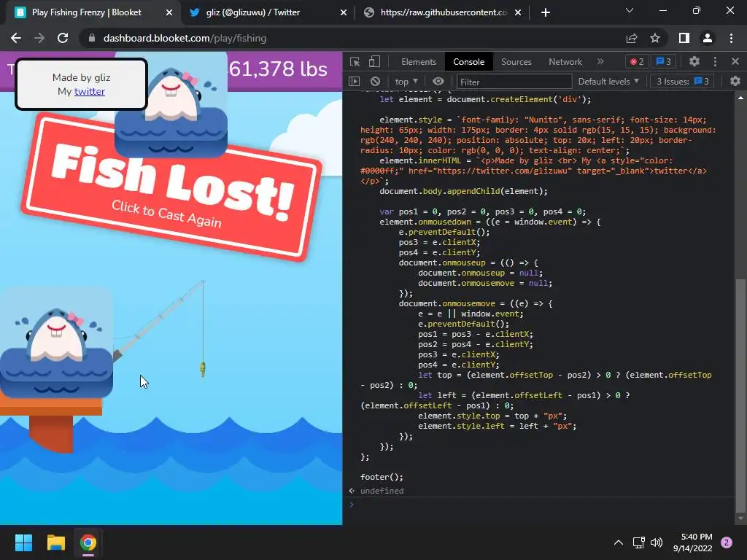Reload the Blooket page
Screen dimensions: 747x560
coord(63,38)
